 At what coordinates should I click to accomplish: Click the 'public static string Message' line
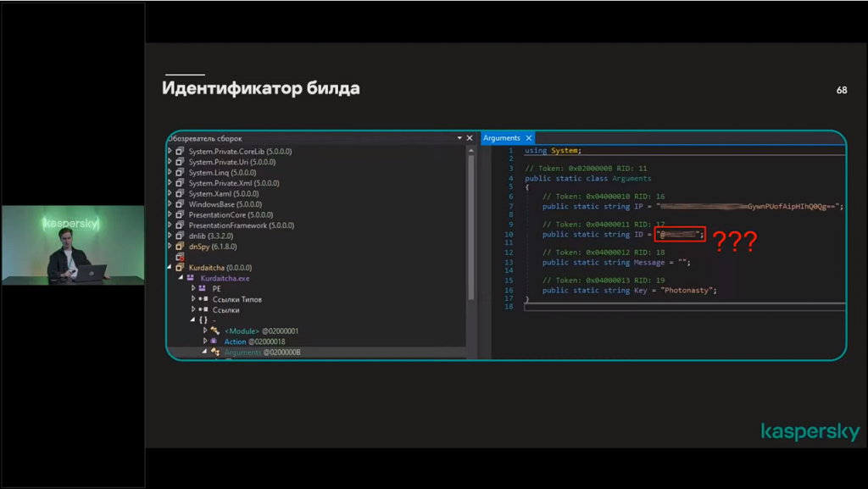[x=616, y=262]
